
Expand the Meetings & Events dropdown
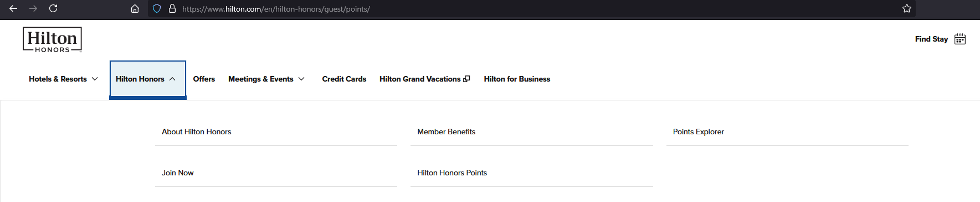point(266,79)
